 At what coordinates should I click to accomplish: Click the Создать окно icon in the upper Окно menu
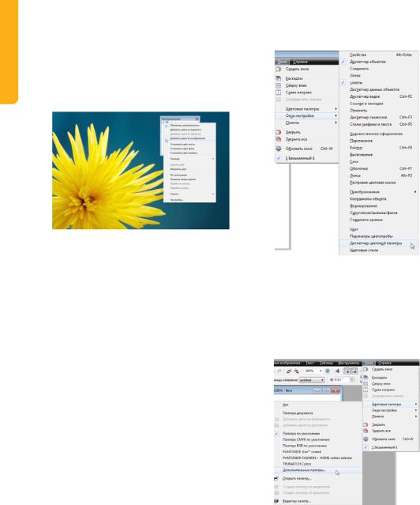click(279, 69)
